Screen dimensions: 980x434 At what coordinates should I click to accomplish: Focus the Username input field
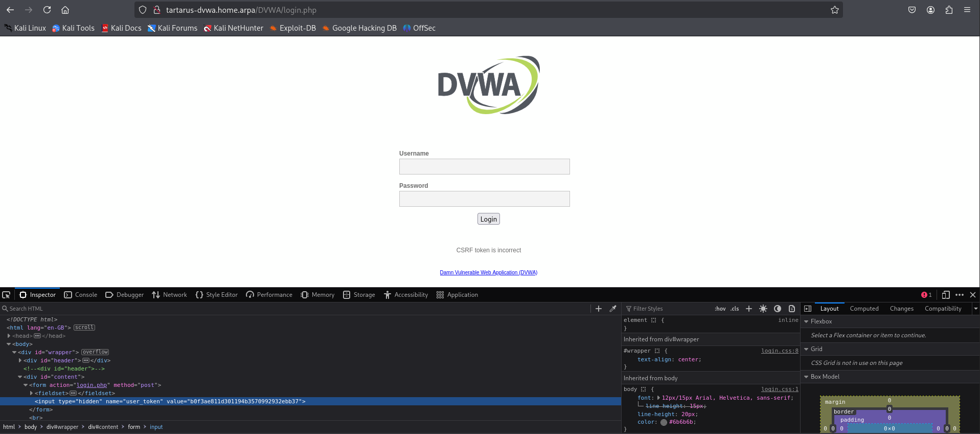485,166
